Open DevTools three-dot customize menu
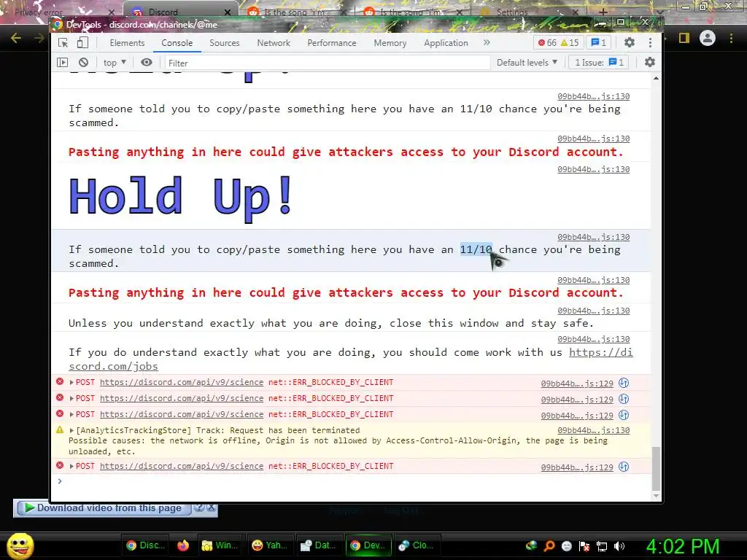 pyautogui.click(x=650, y=43)
